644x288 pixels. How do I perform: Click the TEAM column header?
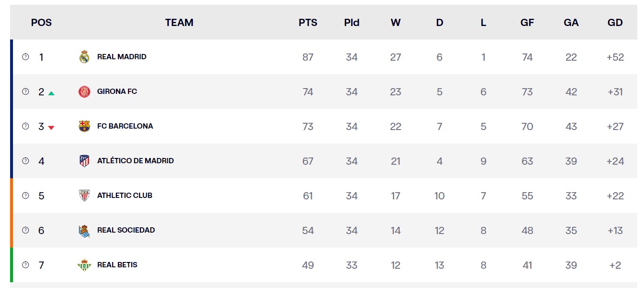coord(179,23)
